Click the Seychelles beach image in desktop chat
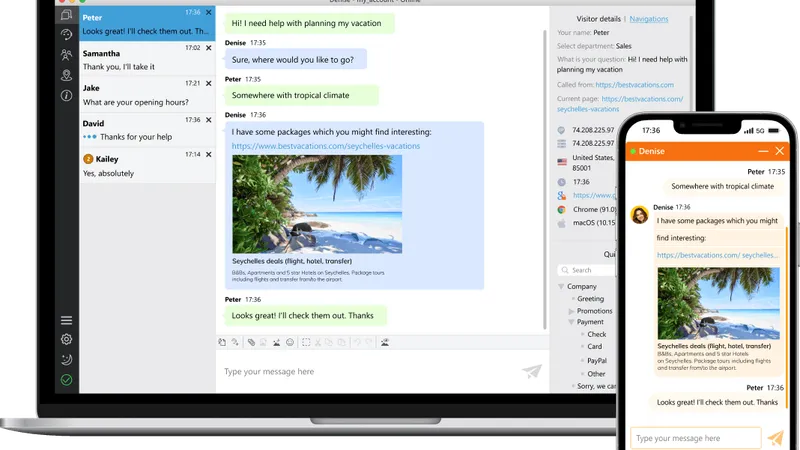Viewport: 800px width, 450px height. [x=317, y=204]
